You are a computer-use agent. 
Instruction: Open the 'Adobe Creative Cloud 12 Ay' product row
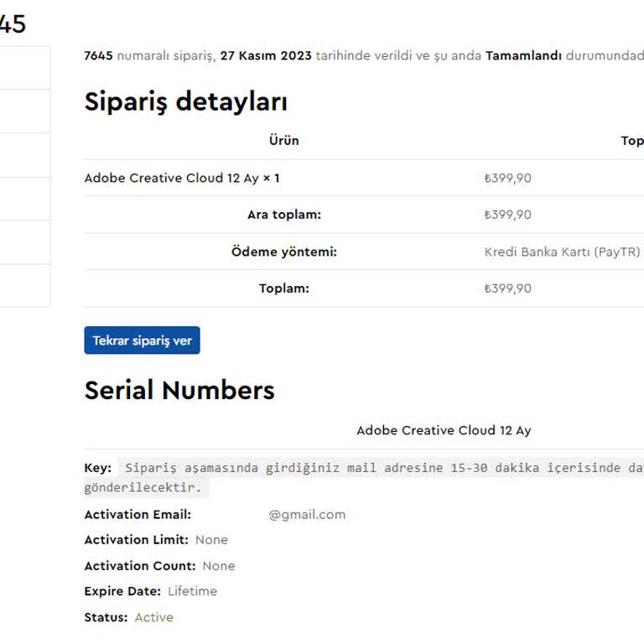point(182,178)
